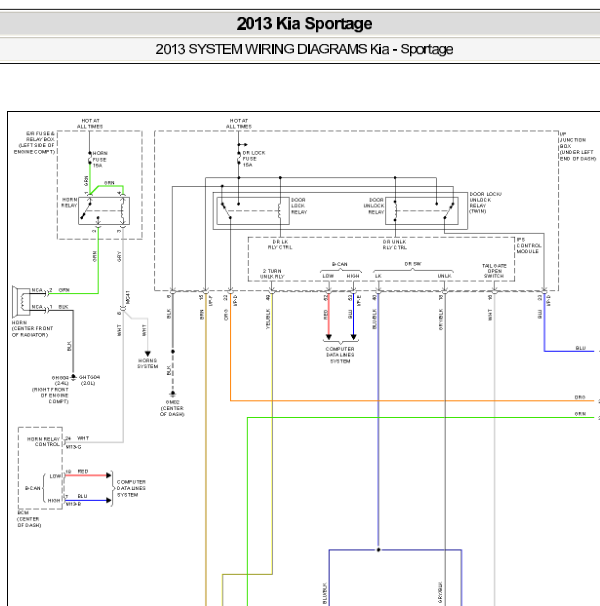600x606 pixels.
Task: Click the blue wire splice dot near the bottom
Action: (378, 550)
